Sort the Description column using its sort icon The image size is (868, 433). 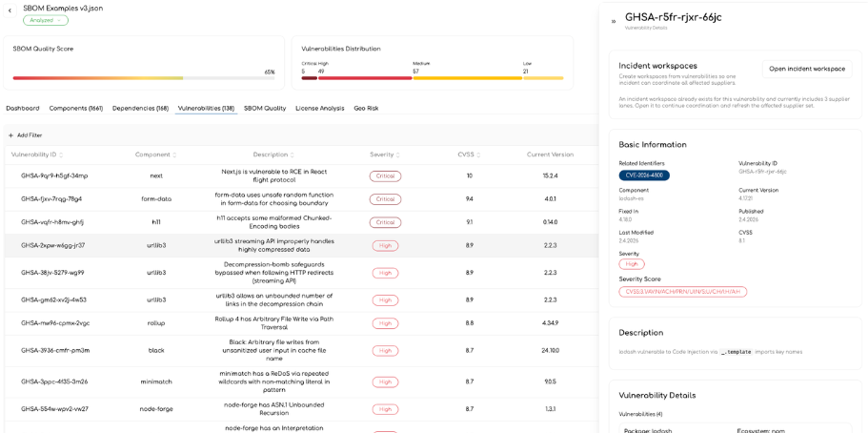coord(293,155)
